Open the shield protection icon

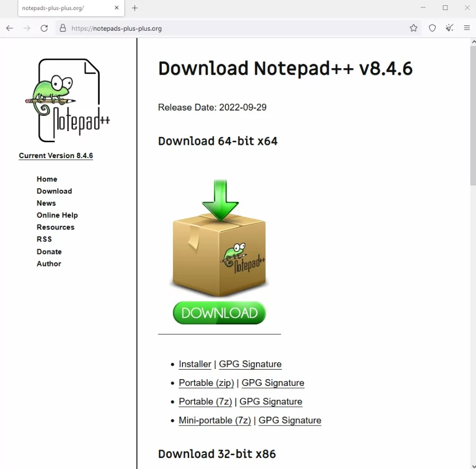pyautogui.click(x=432, y=28)
